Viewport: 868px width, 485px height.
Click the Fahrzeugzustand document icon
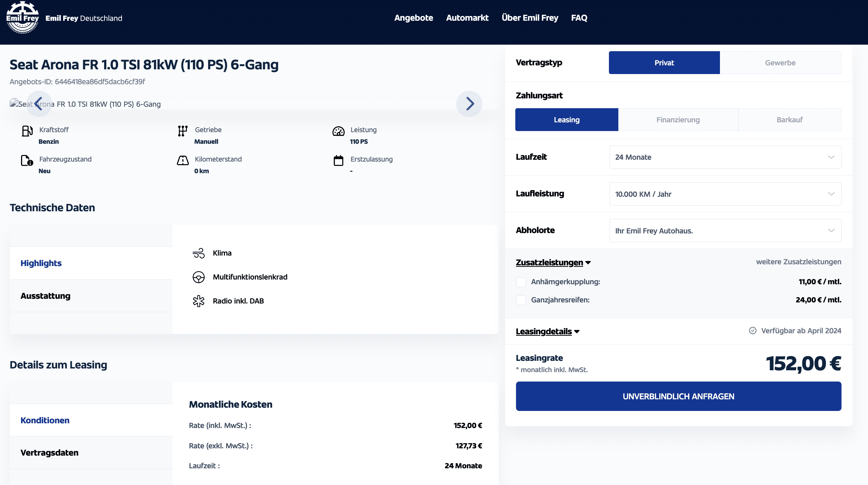click(27, 160)
